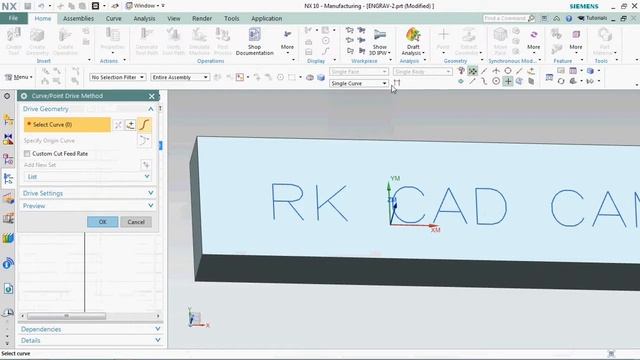The width and height of the screenshot is (640, 360).
Task: Collapse the Drive Geometry section
Action: [x=88, y=109]
